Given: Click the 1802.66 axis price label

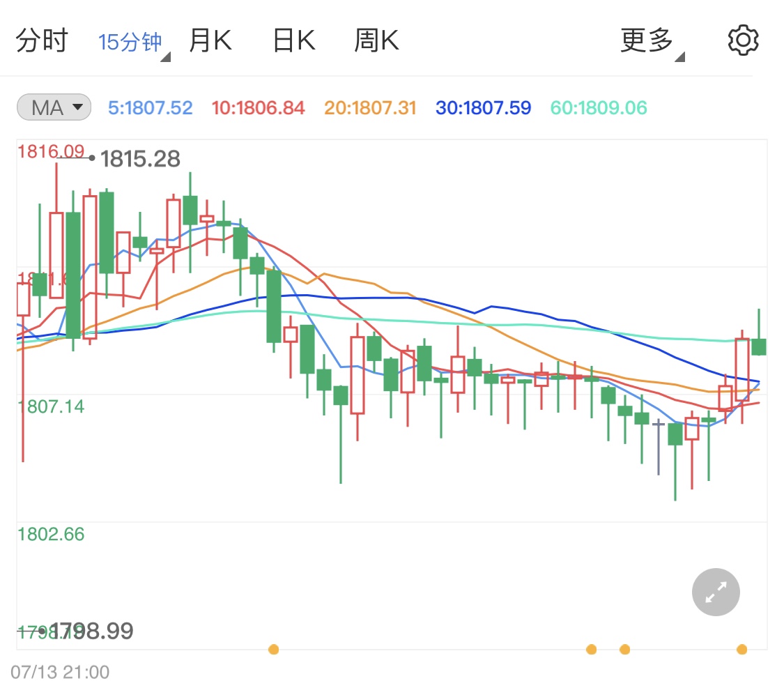Looking at the screenshot, I should pos(51,535).
